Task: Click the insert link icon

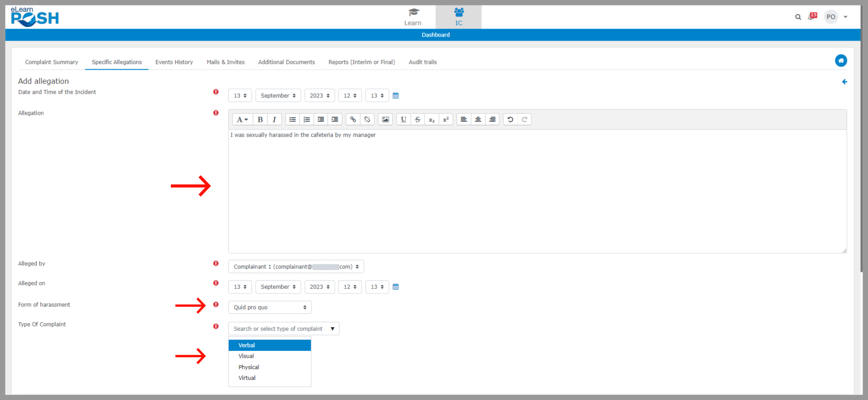Action: tap(353, 120)
